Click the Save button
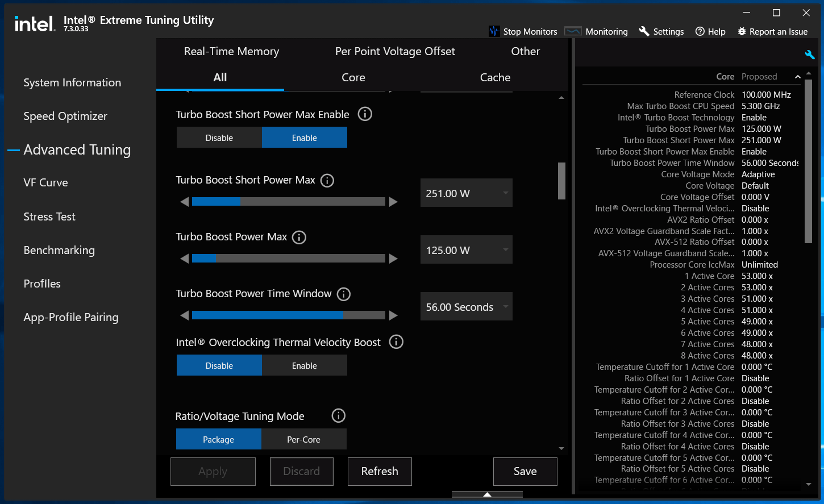Screen dimensions: 824x504 click(525, 472)
